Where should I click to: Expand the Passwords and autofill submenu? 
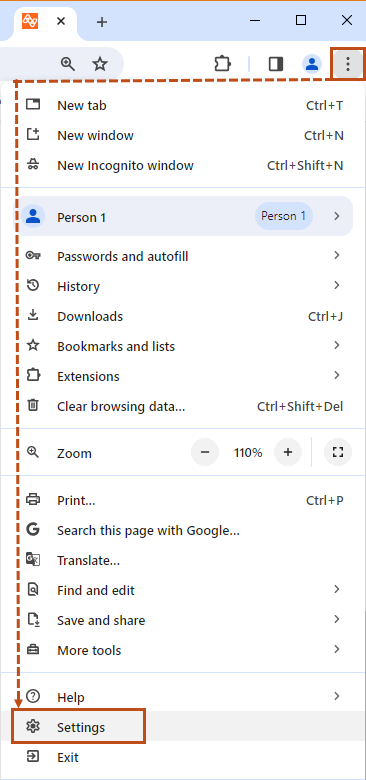point(183,256)
